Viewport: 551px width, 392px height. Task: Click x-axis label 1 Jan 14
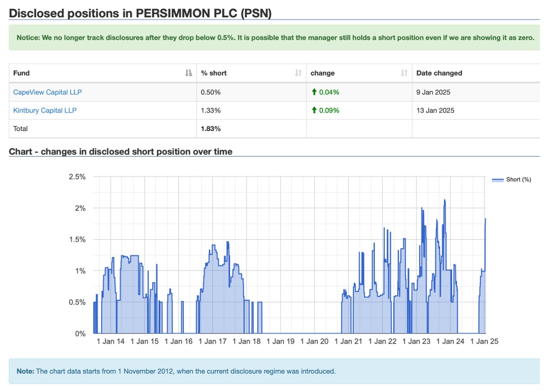(x=111, y=341)
